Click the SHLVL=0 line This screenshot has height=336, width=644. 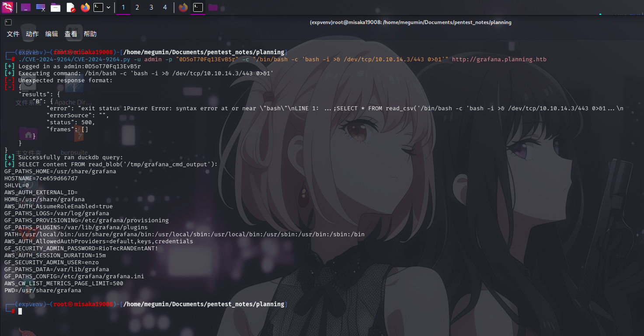click(x=17, y=185)
